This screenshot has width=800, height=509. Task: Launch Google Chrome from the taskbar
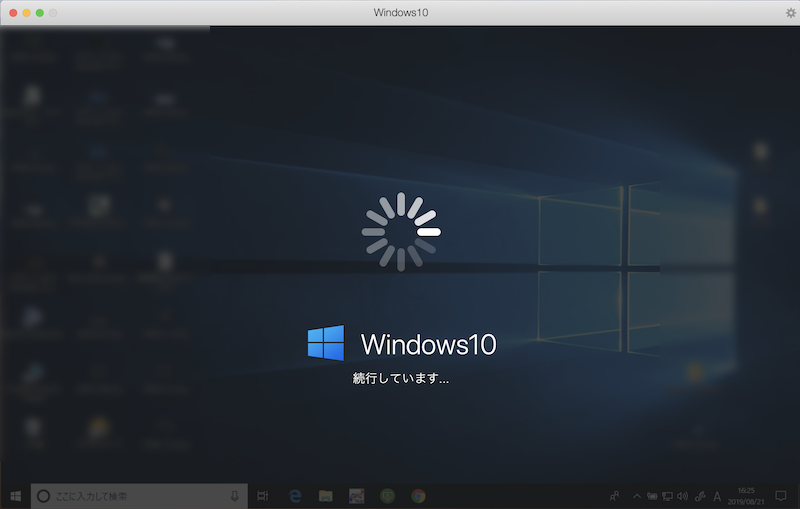[418, 496]
